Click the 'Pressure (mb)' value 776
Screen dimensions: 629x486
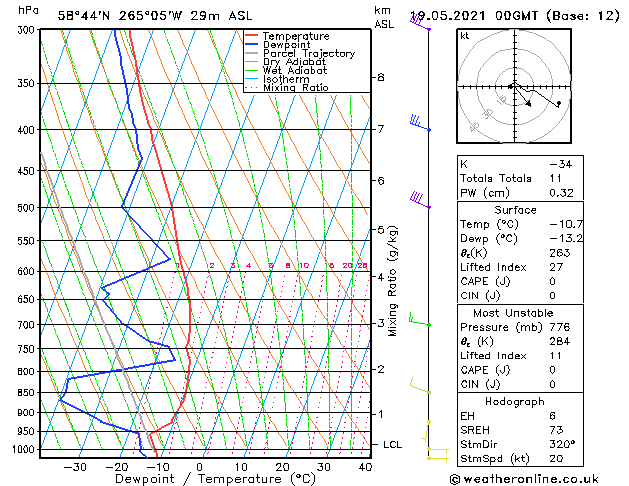point(560,327)
